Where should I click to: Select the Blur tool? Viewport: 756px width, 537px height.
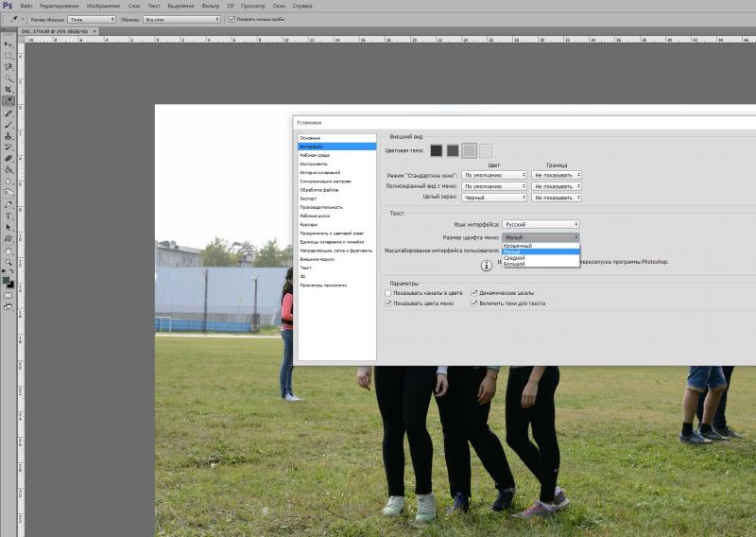point(9,181)
